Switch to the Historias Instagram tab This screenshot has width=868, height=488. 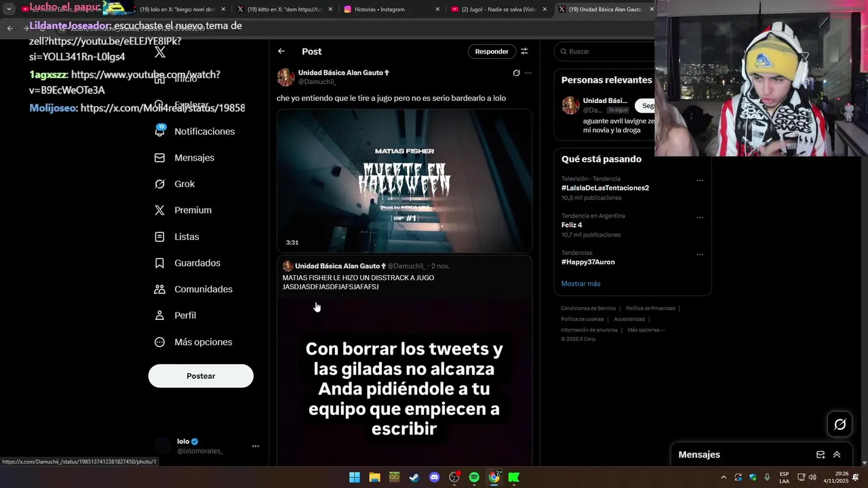(391, 9)
